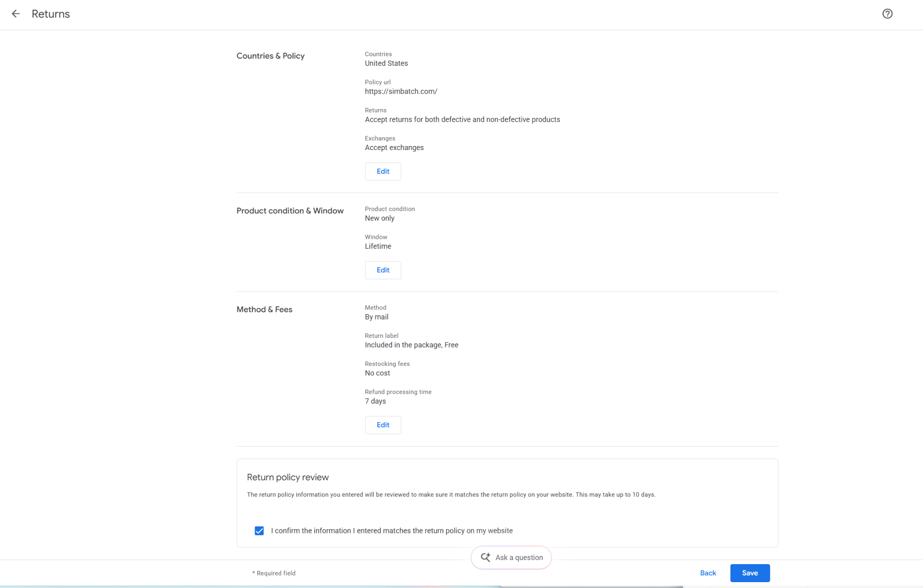923x588 pixels.
Task: Edit the Product condition & Window section
Action: pos(383,270)
